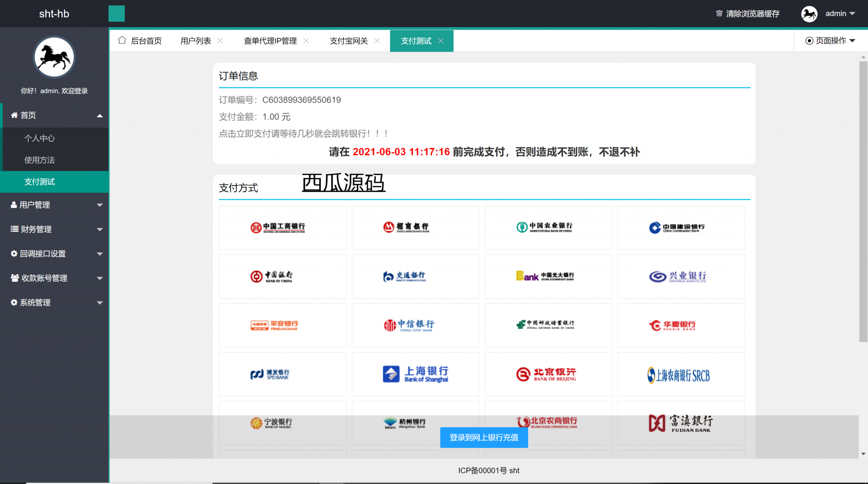Open 使用方法 in the sidebar
The height and width of the screenshot is (484, 868).
pos(55,160)
